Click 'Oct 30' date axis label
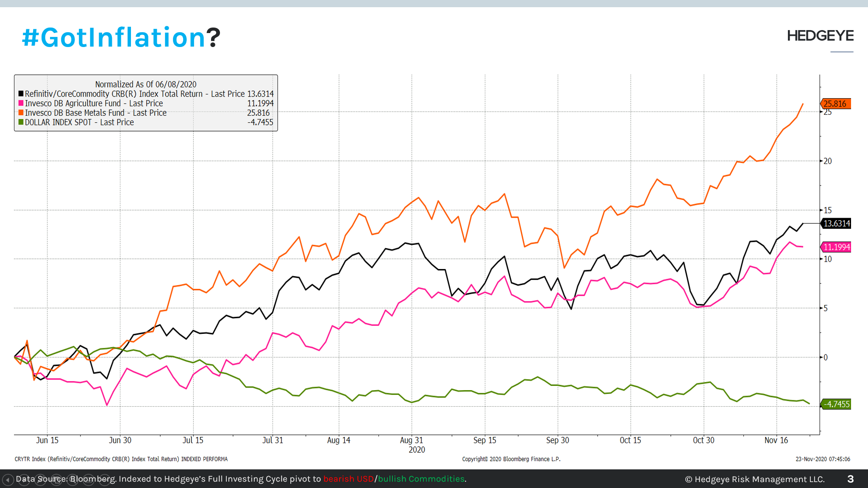Image resolution: width=868 pixels, height=488 pixels. tap(704, 440)
